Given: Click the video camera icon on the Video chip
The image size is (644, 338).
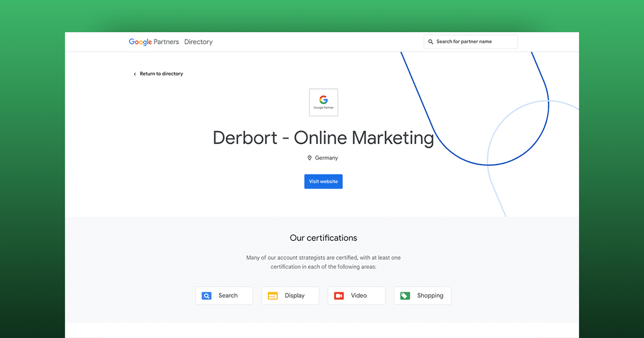Looking at the screenshot, I should 339,296.
